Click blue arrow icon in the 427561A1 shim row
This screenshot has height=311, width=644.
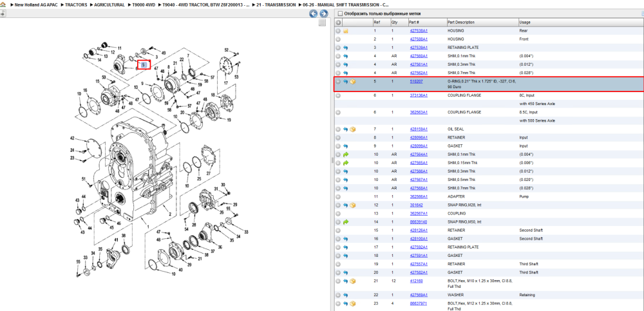tap(345, 64)
